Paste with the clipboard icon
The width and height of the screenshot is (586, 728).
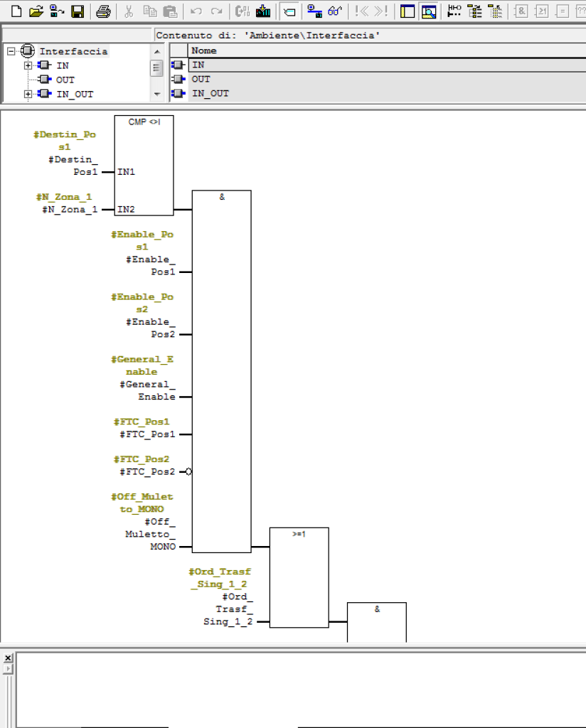point(171,11)
